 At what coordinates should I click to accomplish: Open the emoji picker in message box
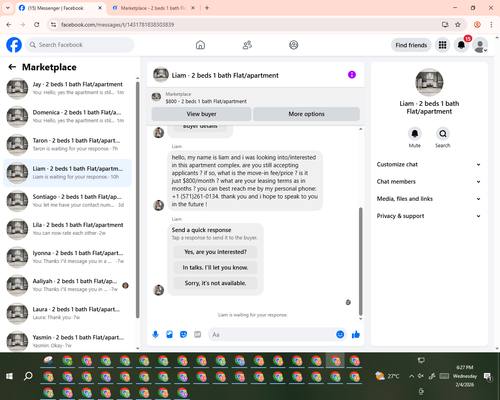pos(340,334)
